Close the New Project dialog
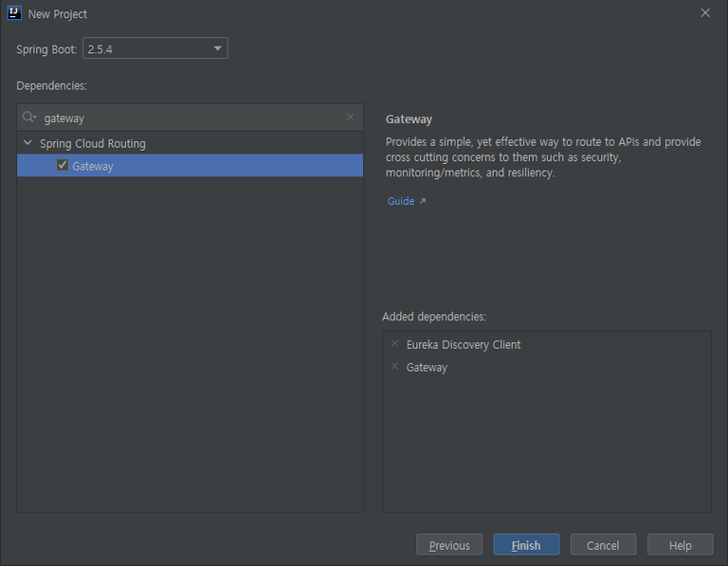 coord(705,13)
